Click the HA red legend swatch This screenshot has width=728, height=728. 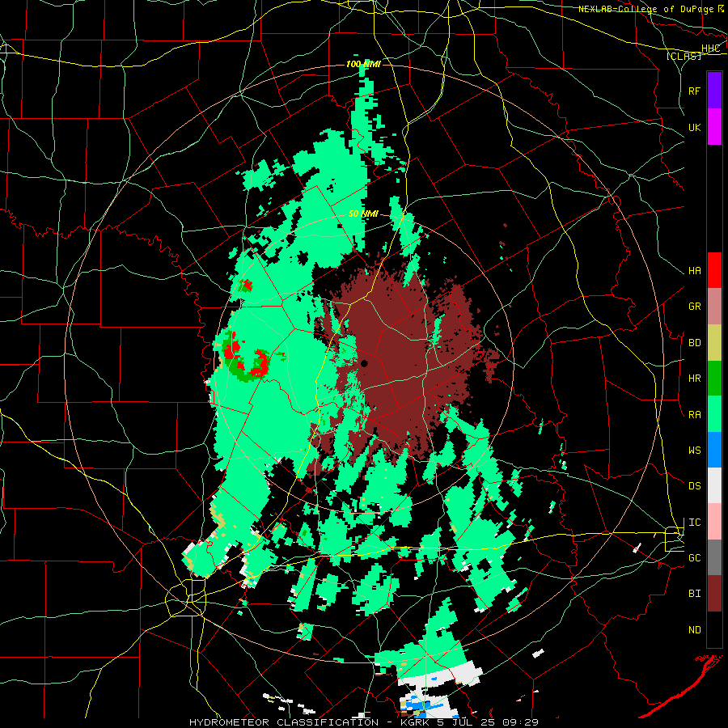(714, 270)
